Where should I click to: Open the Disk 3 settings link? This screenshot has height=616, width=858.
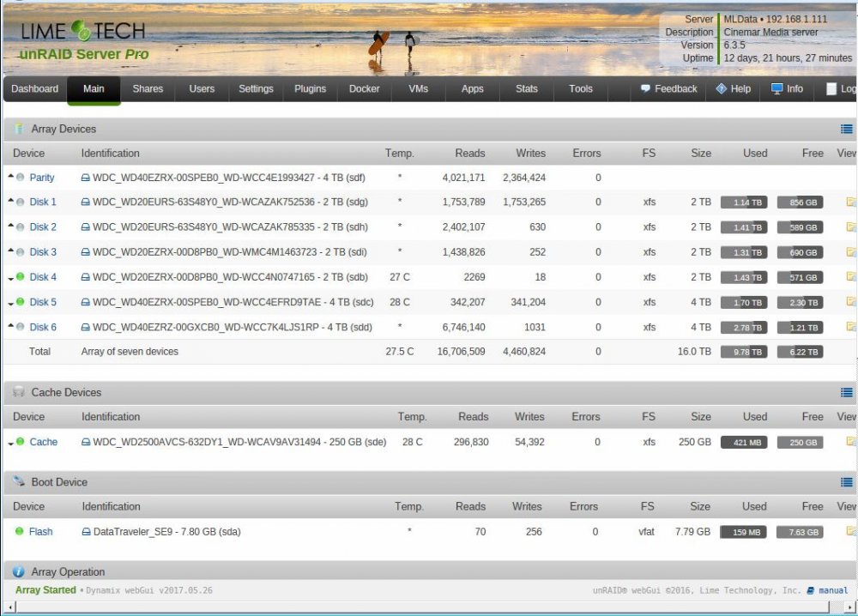43,252
